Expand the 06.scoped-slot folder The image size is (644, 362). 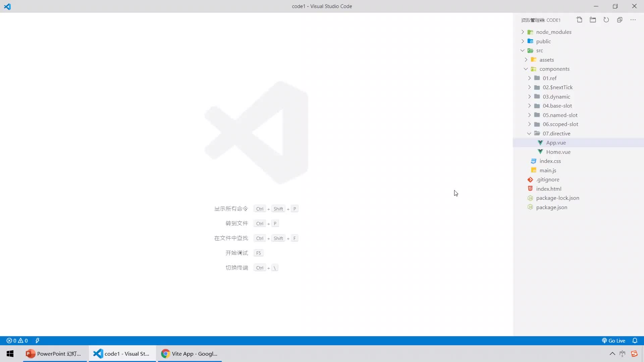[x=578, y=124]
